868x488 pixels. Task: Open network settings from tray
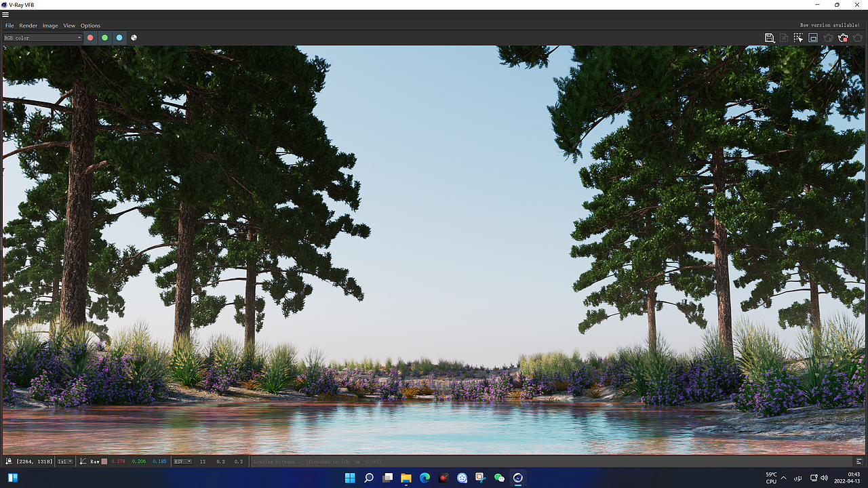pos(814,478)
